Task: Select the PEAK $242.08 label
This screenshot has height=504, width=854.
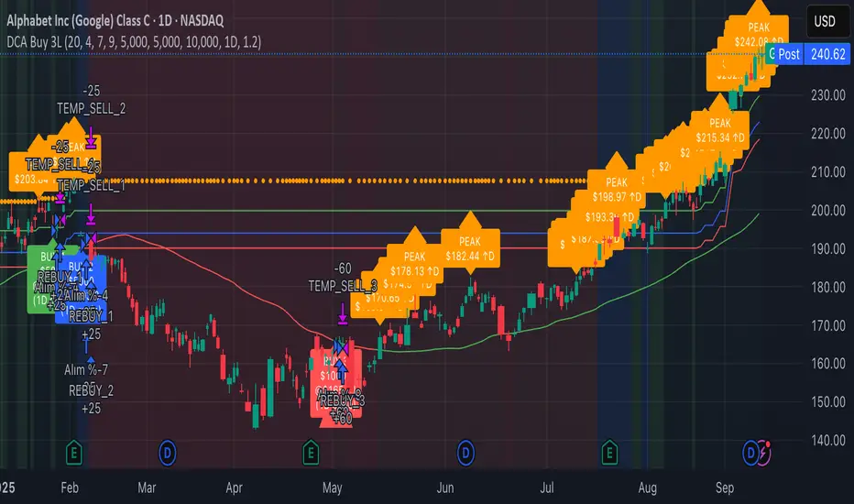Action: click(x=759, y=34)
